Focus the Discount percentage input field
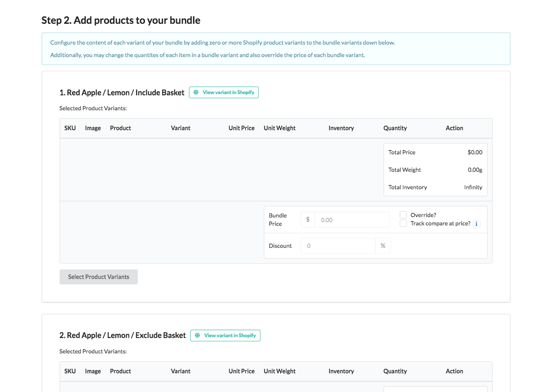The width and height of the screenshot is (556, 392). coord(338,246)
